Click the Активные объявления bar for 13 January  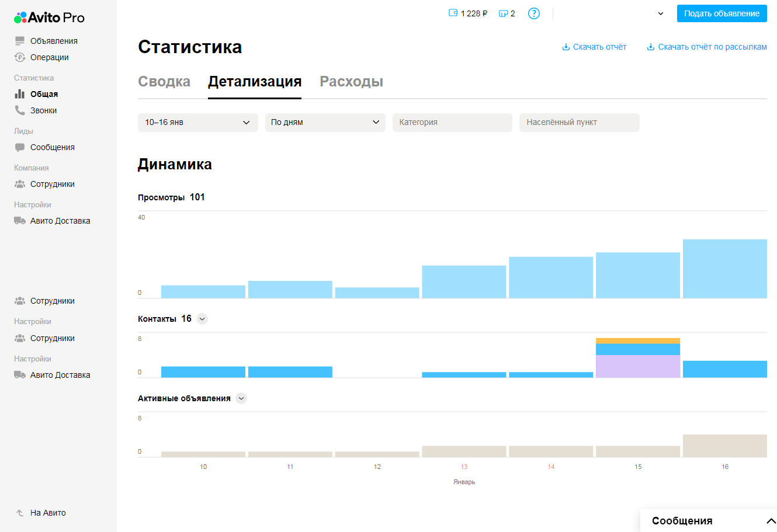click(x=464, y=451)
